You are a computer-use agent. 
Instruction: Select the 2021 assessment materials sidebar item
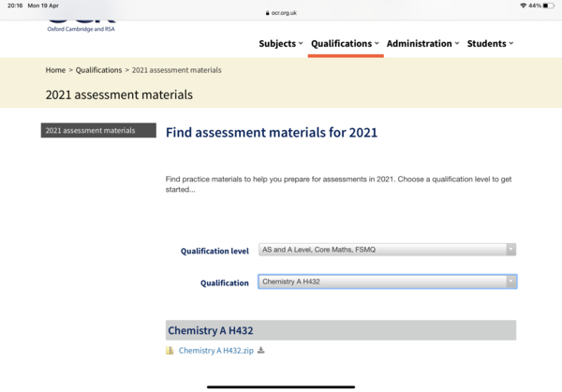click(98, 130)
